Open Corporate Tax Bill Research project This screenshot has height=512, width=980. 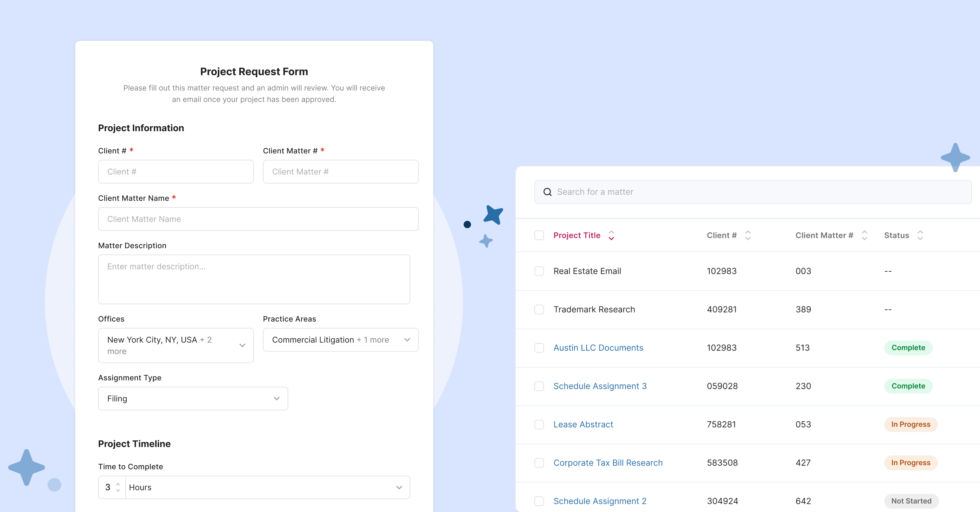608,462
